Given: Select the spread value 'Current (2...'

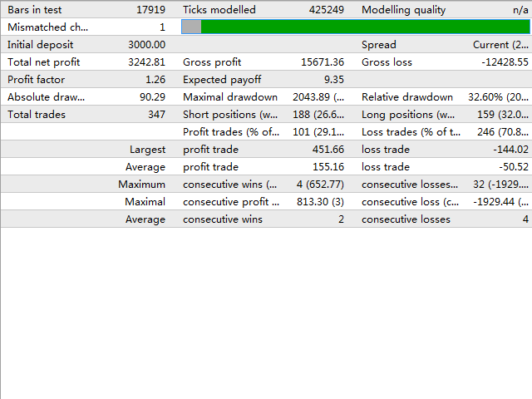Looking at the screenshot, I should tap(500, 44).
